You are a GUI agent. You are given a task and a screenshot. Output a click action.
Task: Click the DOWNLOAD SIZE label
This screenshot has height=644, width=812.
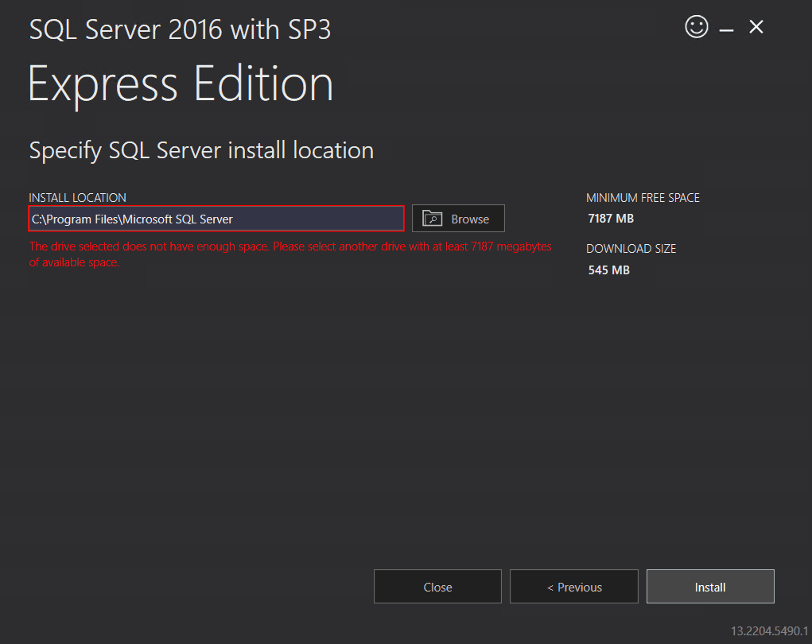[631, 248]
